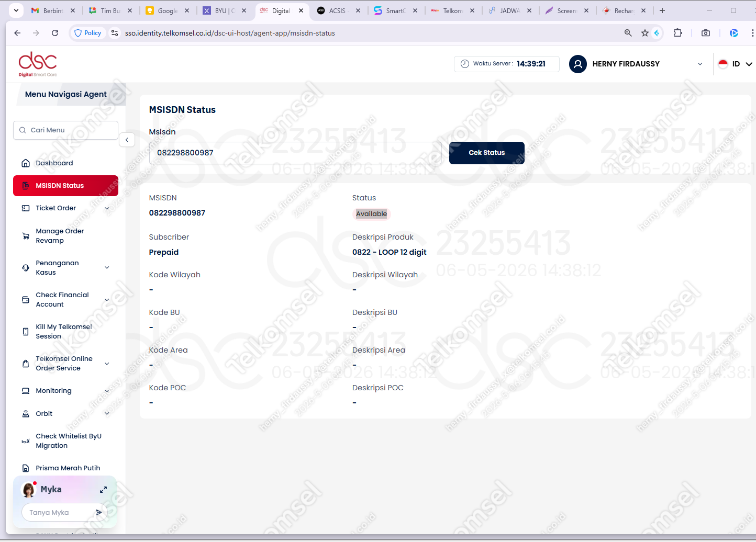This screenshot has height=542, width=756.
Task: Open Check Whitelist ByU Migration menu item
Action: pos(65,441)
